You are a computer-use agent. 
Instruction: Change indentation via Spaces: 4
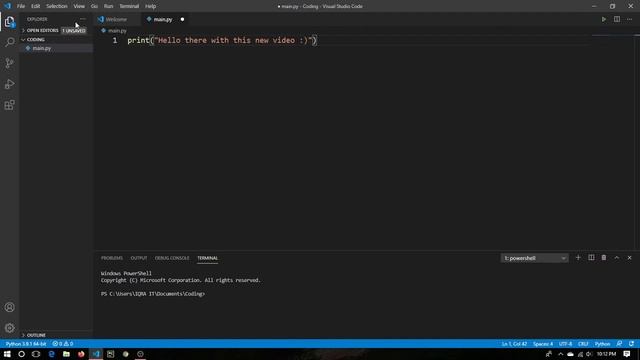point(543,344)
